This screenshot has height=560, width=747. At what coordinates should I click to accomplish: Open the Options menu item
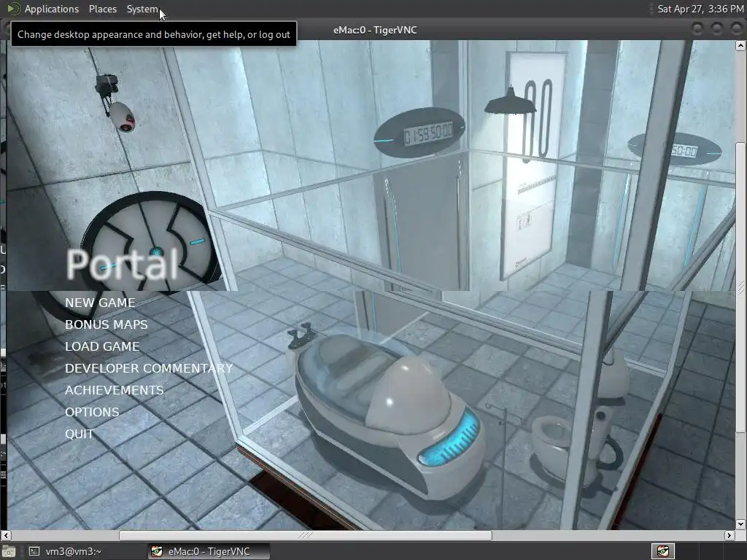click(92, 412)
